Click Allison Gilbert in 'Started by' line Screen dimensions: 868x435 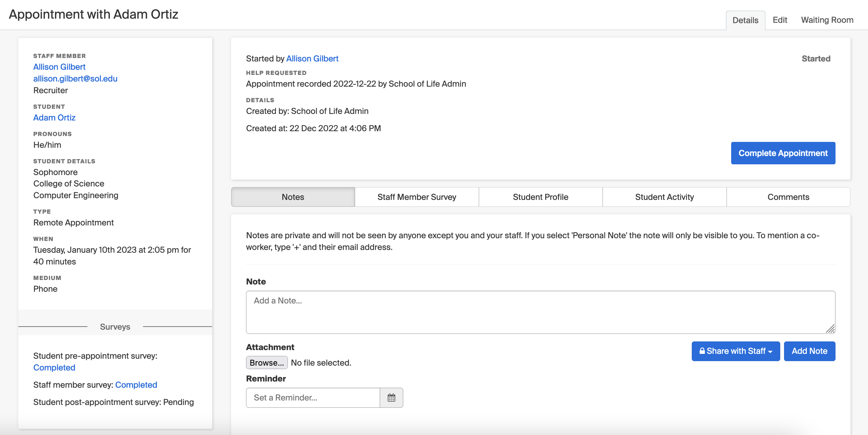tap(312, 59)
